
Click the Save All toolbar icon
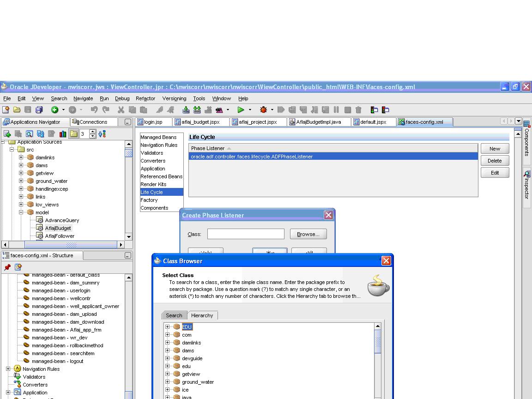[39, 110]
